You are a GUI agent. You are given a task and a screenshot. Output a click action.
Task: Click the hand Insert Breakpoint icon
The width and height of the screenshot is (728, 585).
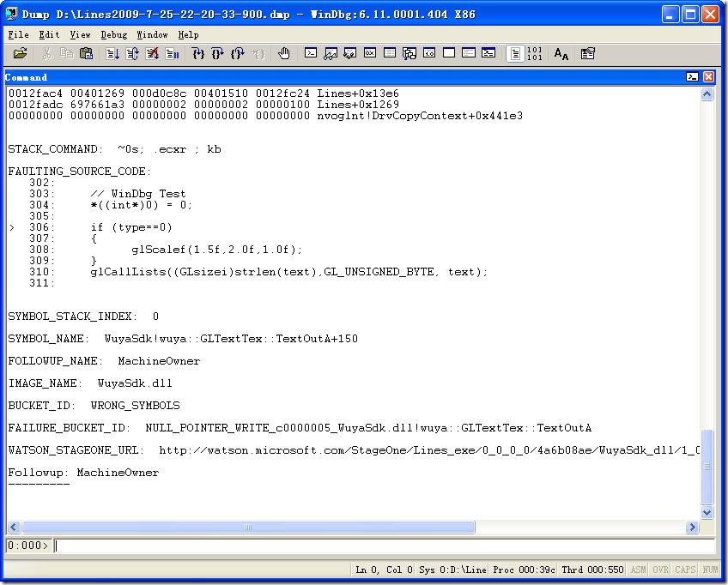283,53
